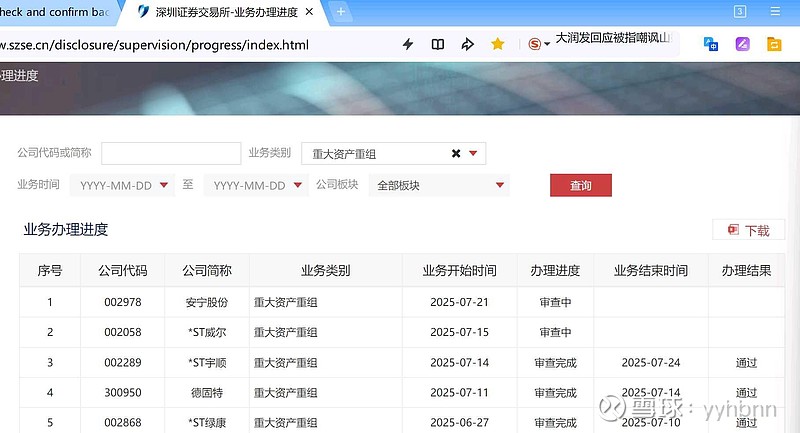800x433 pixels.
Task: Click 审查完成 status for *ST宇顺
Action: tap(555, 363)
